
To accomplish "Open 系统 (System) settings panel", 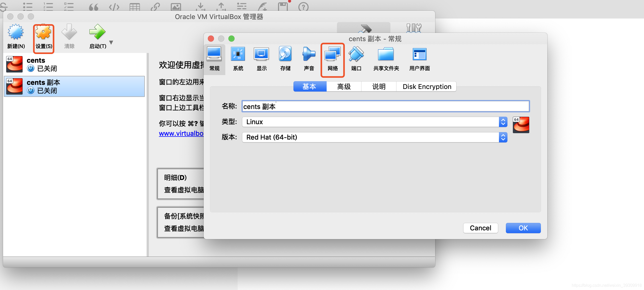I will coord(238,58).
